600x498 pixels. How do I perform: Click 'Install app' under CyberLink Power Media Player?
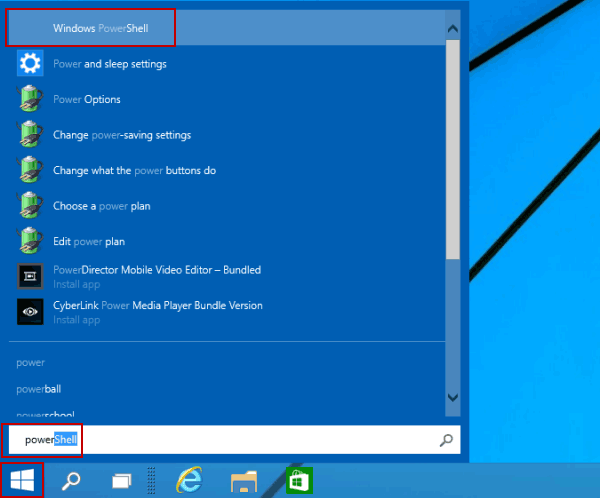[77, 320]
